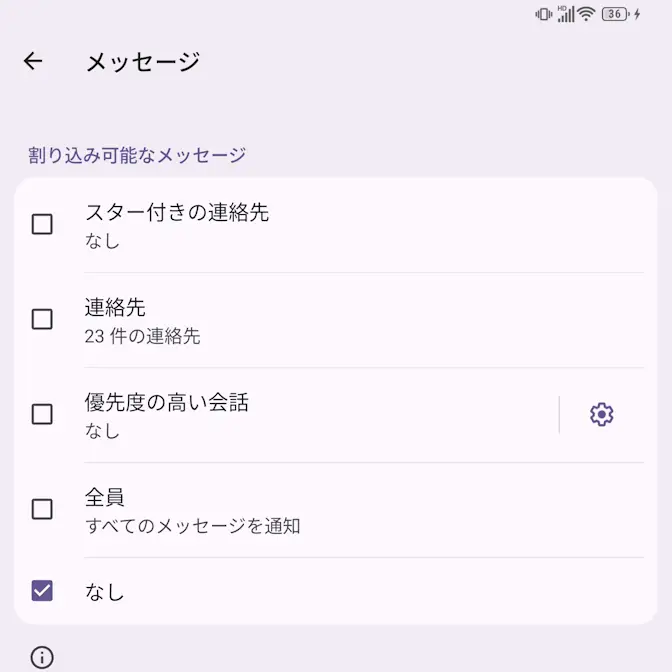Tick the 優先度の高い会話 checkbox
The image size is (672, 672).
[42, 414]
